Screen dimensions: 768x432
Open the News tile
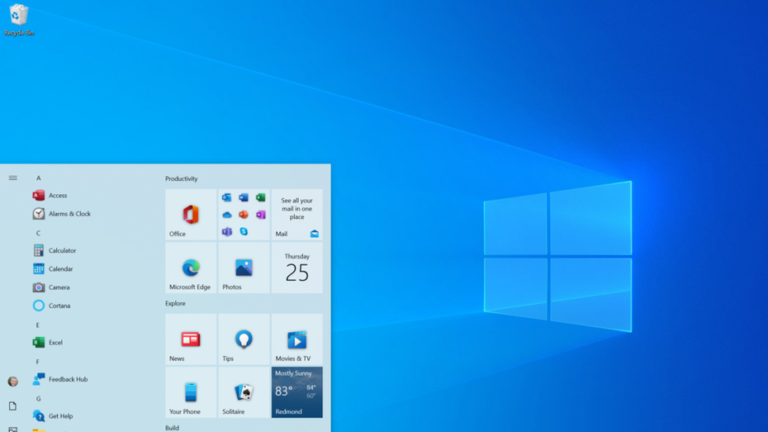191,339
